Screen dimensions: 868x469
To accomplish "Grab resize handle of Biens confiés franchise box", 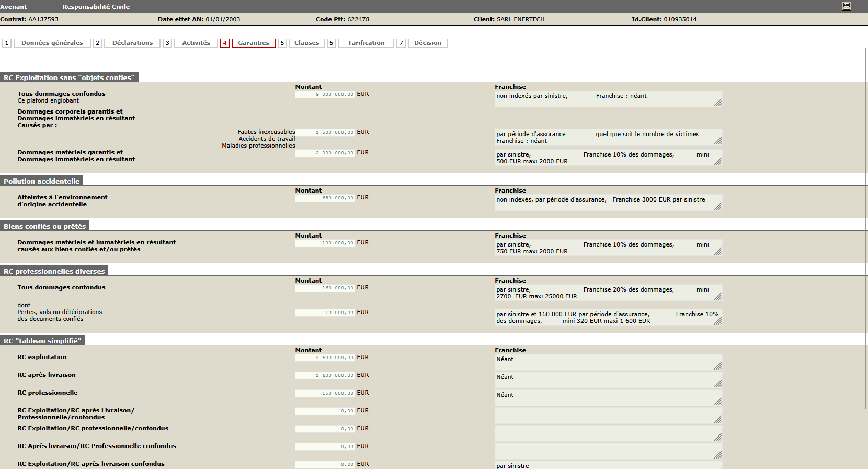I will (x=718, y=252).
